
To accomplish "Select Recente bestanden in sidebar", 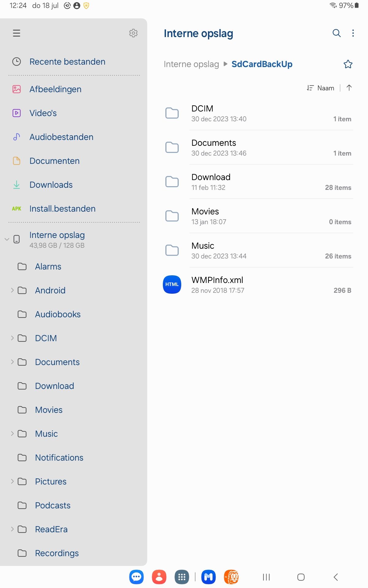I will click(x=67, y=62).
